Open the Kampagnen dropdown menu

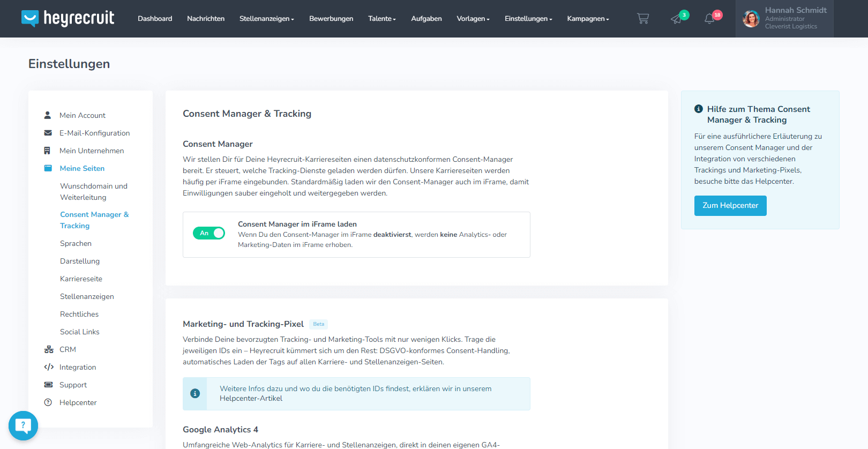(x=588, y=19)
